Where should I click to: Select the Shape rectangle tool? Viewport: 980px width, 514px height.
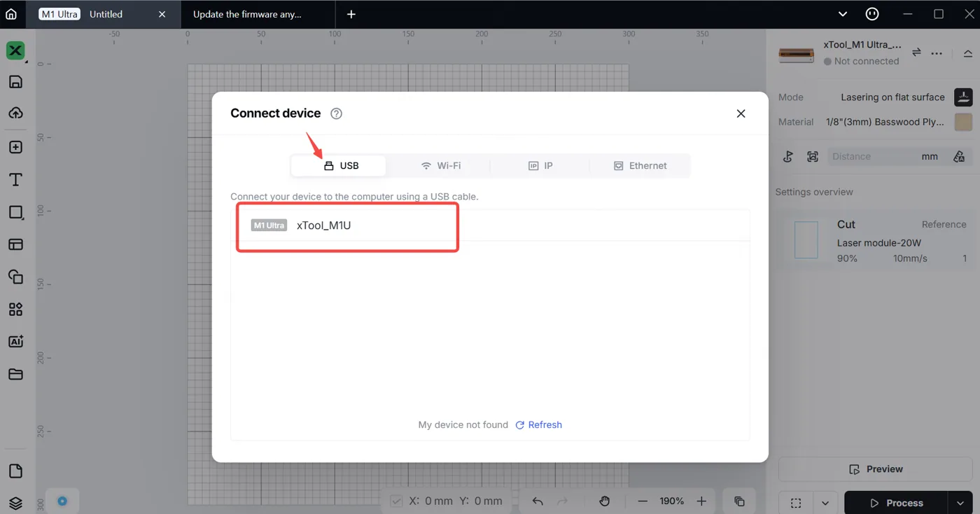point(15,212)
